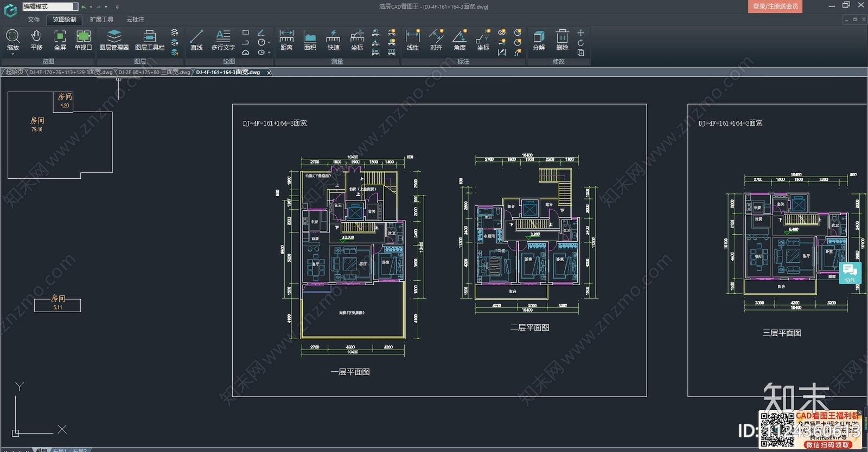Choose the 多行文字 multiline text tool
This screenshot has width=868, height=452.
(223, 40)
